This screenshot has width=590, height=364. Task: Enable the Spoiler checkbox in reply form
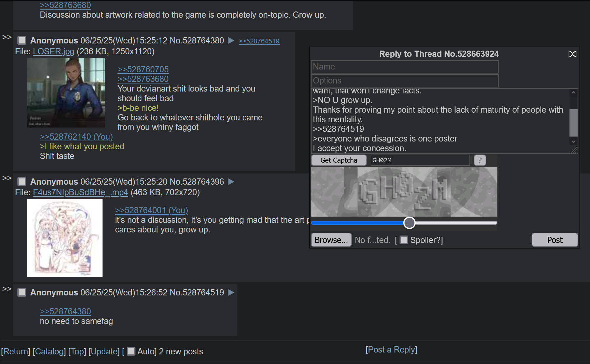[x=404, y=240]
